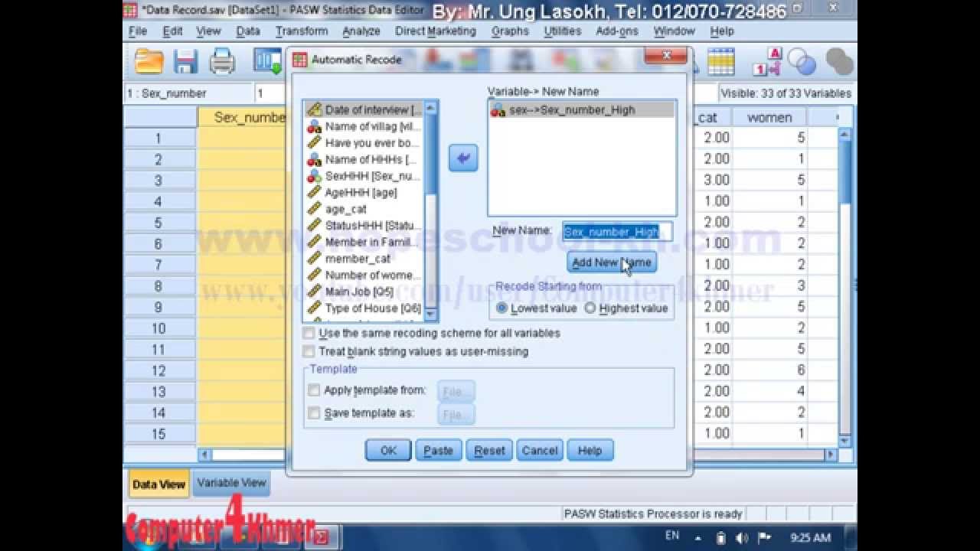This screenshot has width=980, height=551.
Task: Open the Window menu
Action: [675, 31]
